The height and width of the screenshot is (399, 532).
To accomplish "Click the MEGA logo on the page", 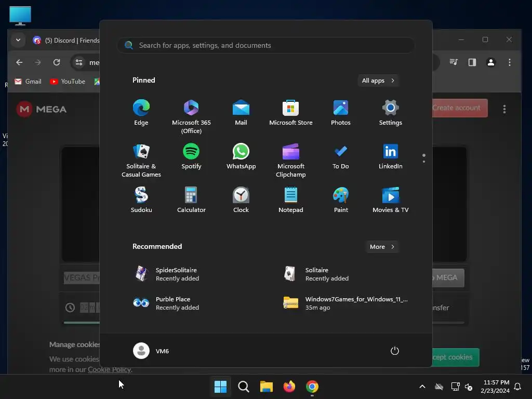I will click(42, 109).
